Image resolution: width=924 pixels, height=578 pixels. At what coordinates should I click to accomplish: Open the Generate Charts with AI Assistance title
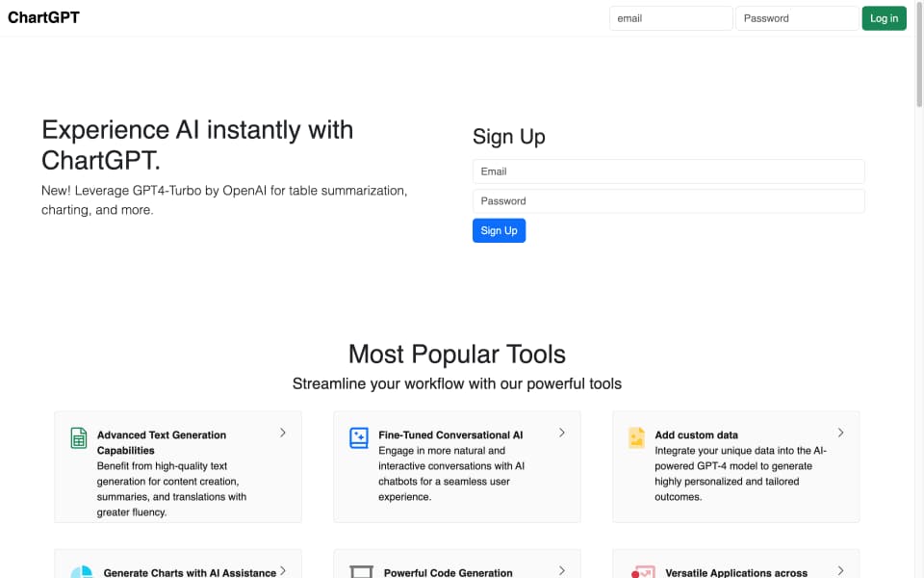[190, 572]
